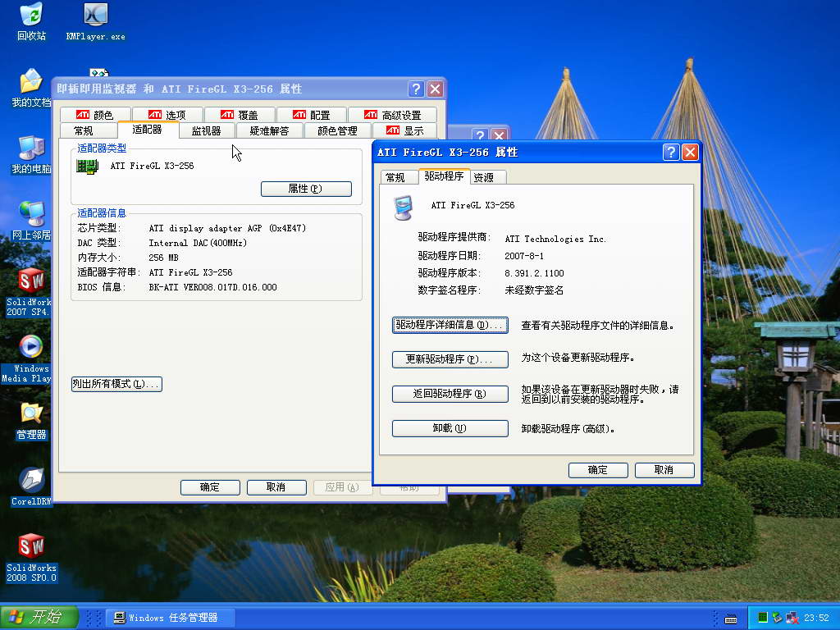Click the BIOS value BK-ATI VER008.017D.016.000
The width and height of the screenshot is (840, 630).
212,287
